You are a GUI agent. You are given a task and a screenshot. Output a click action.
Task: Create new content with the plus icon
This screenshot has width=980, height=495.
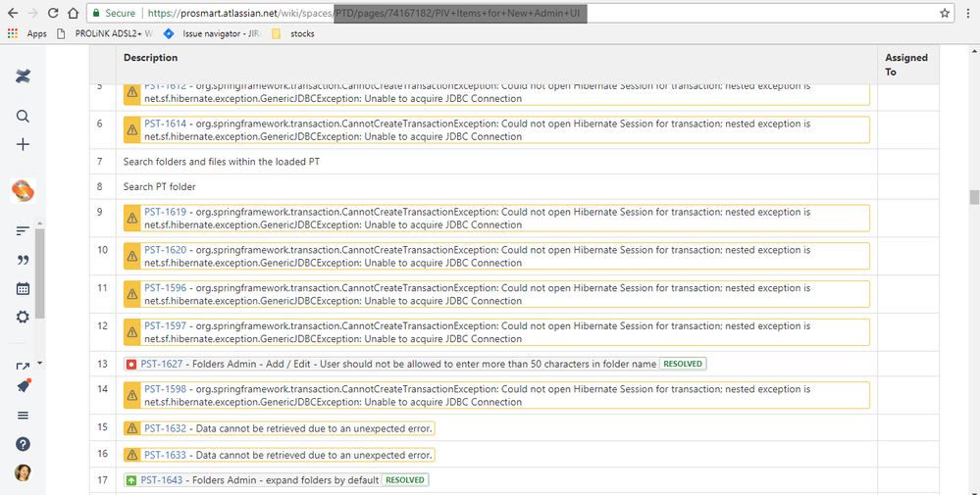(24, 144)
